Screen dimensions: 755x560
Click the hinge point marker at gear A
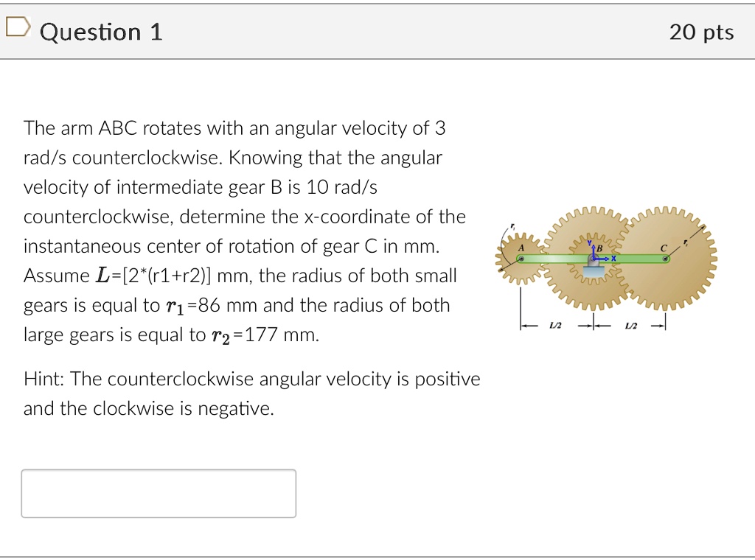tap(521, 258)
